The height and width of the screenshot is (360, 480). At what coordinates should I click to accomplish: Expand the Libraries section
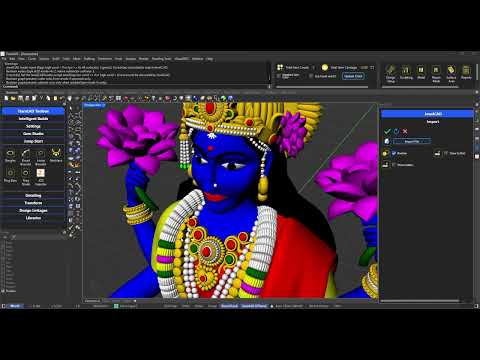(33, 218)
